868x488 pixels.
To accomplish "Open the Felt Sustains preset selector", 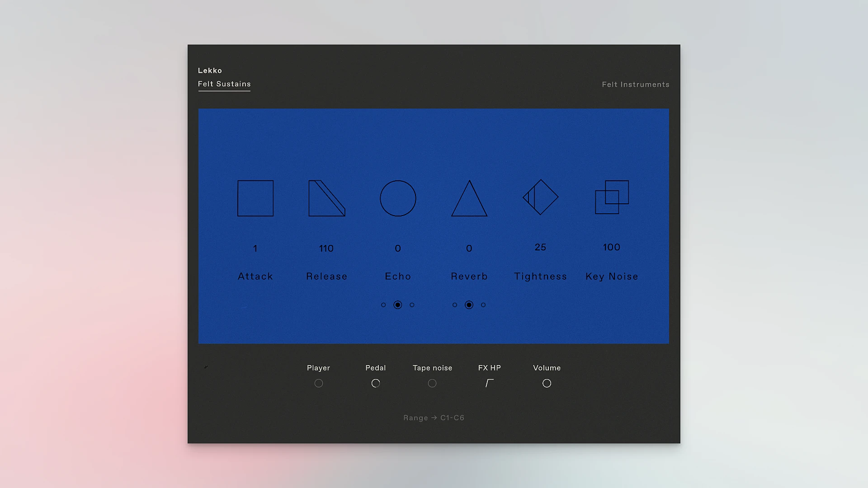I will (x=224, y=84).
